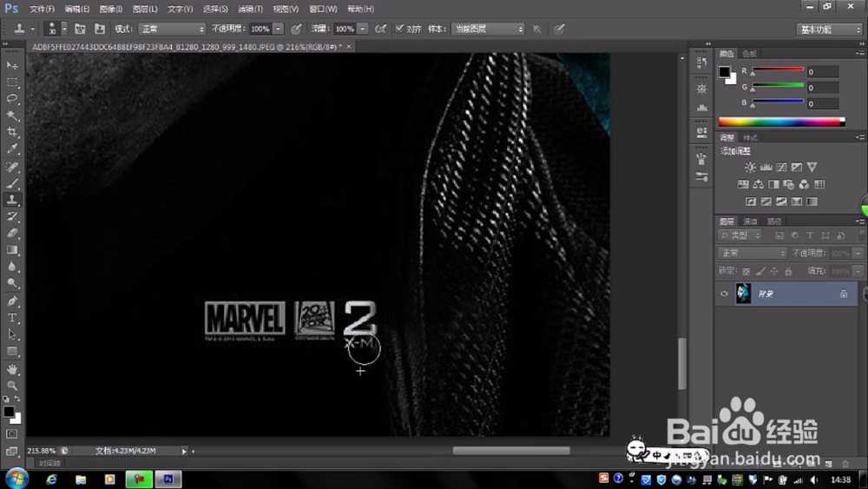The image size is (868, 489).
Task: Select the Eyedropper tool
Action: point(12,149)
